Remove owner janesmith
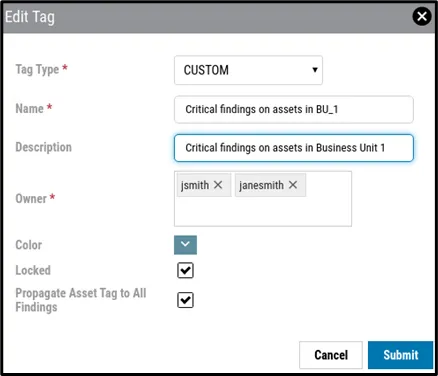This screenshot has height=376, width=438. (293, 185)
